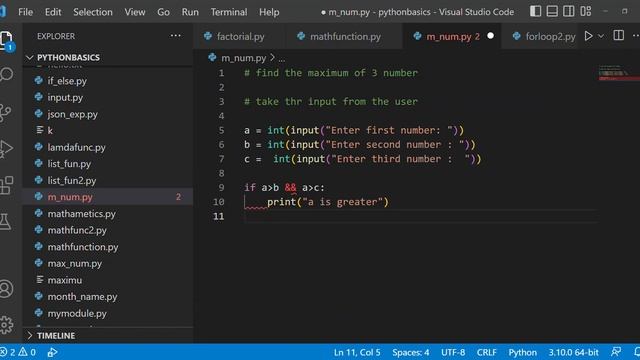Image resolution: width=640 pixels, height=360 pixels.
Task: Open errors and warnings status indicator
Action: pyautogui.click(x=19, y=352)
